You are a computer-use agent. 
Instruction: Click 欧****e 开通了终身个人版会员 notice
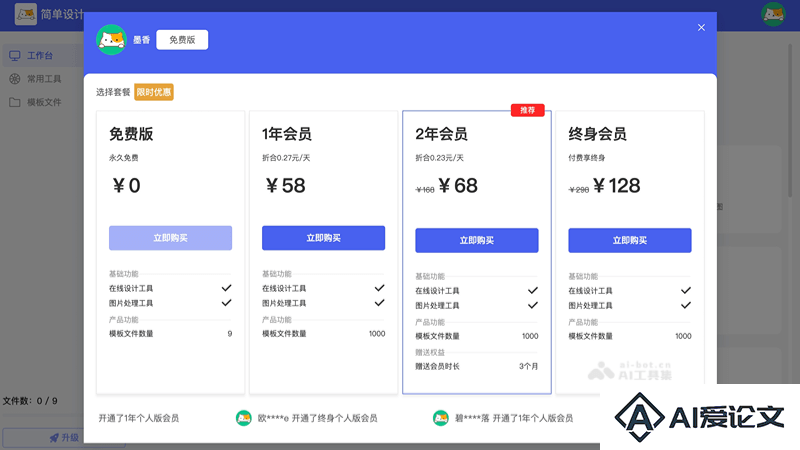[x=317, y=418]
